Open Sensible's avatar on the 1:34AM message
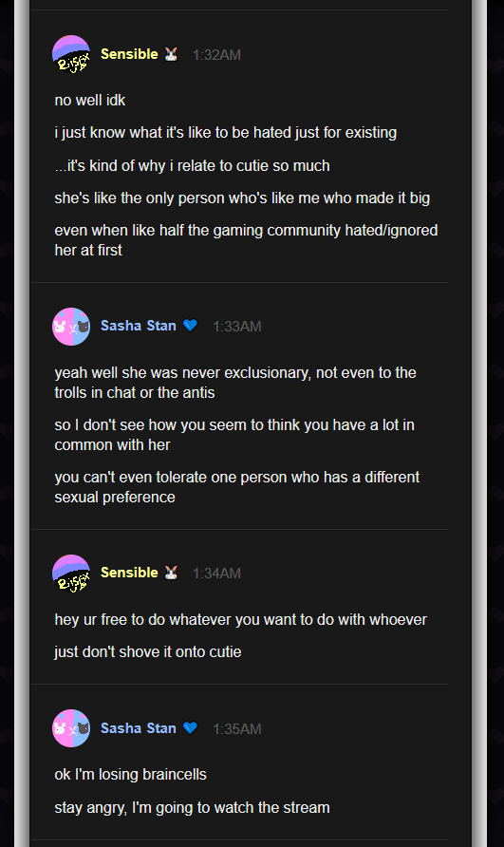 click(x=71, y=574)
